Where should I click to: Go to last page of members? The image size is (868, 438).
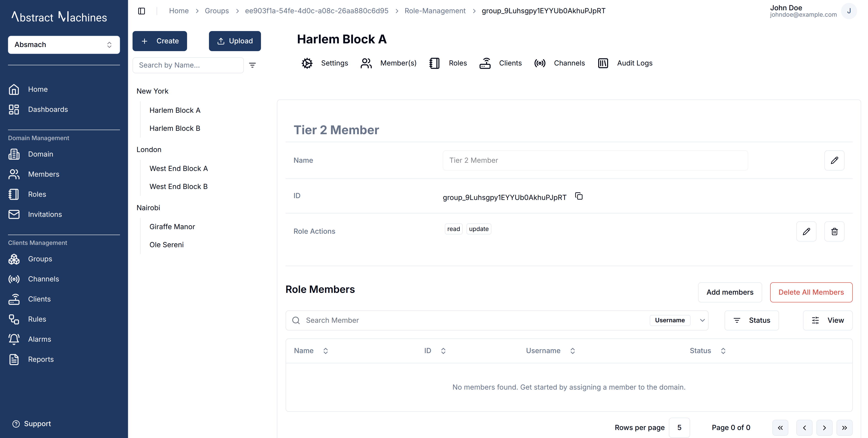coord(845,428)
